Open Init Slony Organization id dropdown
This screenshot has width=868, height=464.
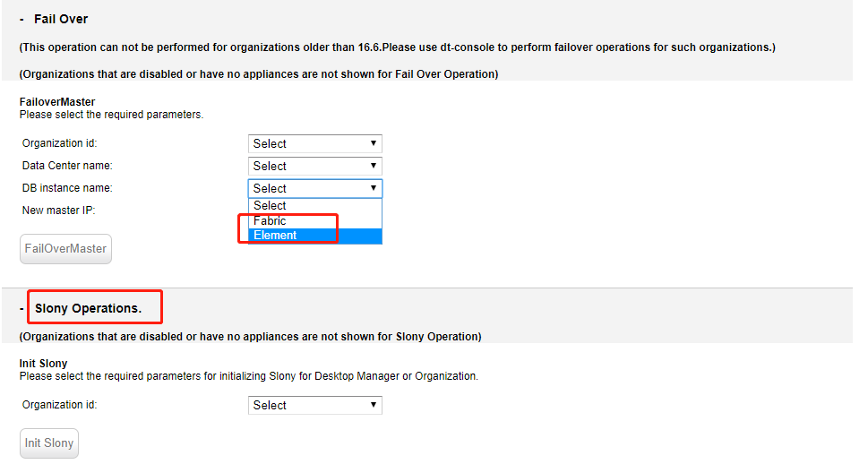(x=315, y=405)
